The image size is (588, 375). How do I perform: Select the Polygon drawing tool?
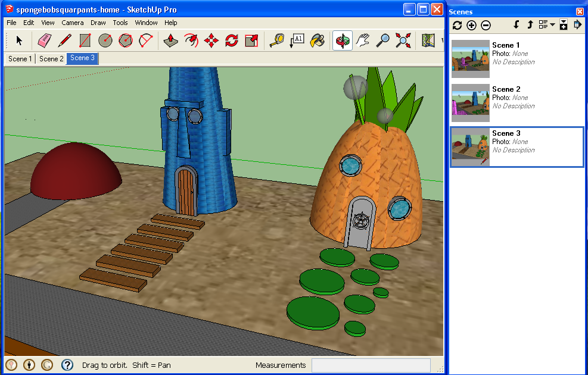pyautogui.click(x=126, y=40)
